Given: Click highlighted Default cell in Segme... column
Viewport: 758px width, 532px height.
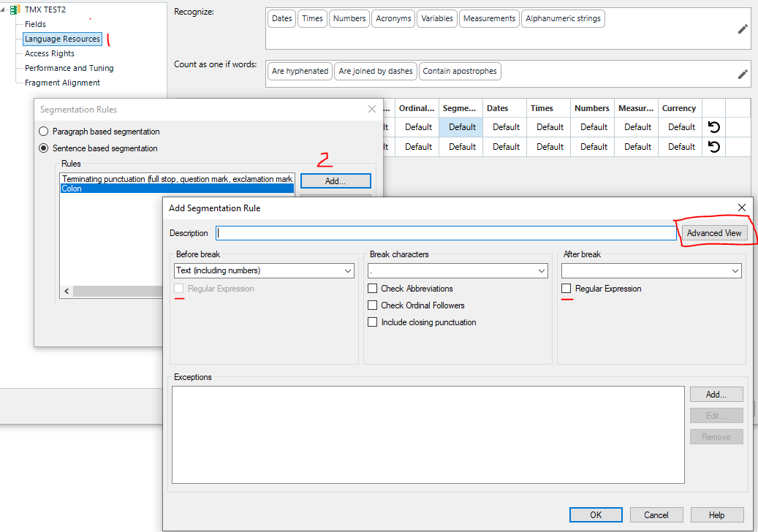Looking at the screenshot, I should coord(462,127).
